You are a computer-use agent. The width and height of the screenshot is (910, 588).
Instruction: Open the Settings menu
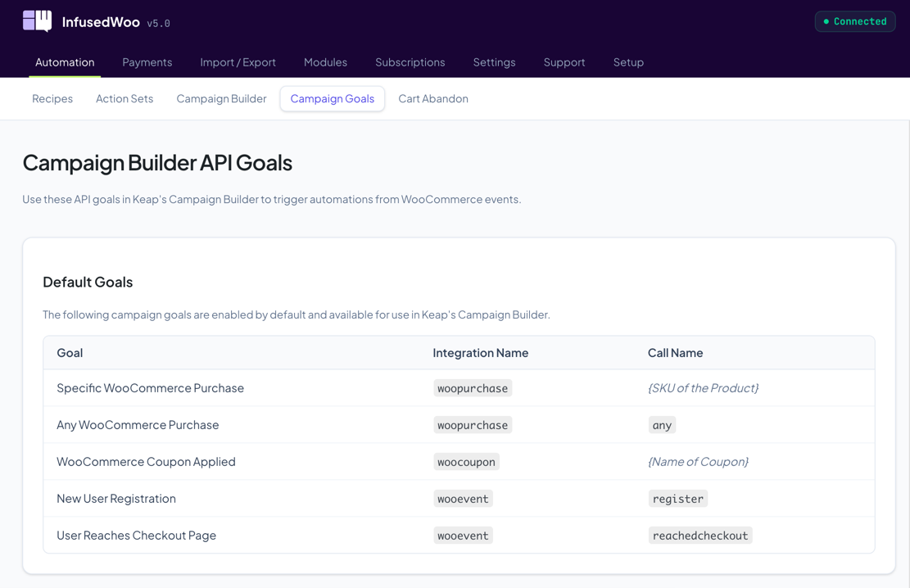pos(494,61)
